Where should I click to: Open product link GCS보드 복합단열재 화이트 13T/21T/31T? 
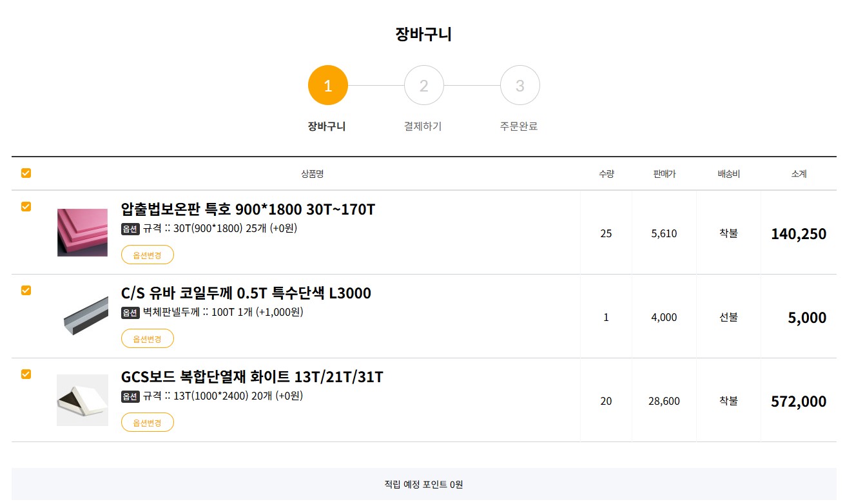click(252, 377)
